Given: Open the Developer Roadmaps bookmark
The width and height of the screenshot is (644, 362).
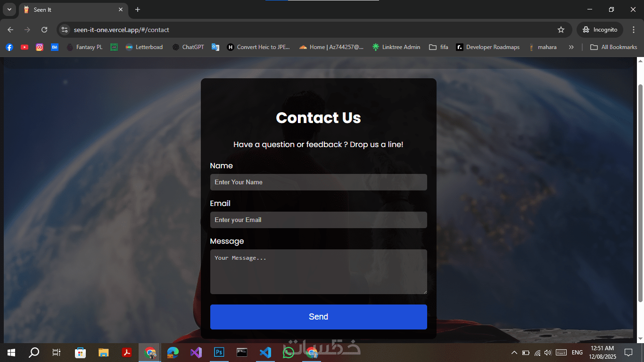Looking at the screenshot, I should pos(488,47).
